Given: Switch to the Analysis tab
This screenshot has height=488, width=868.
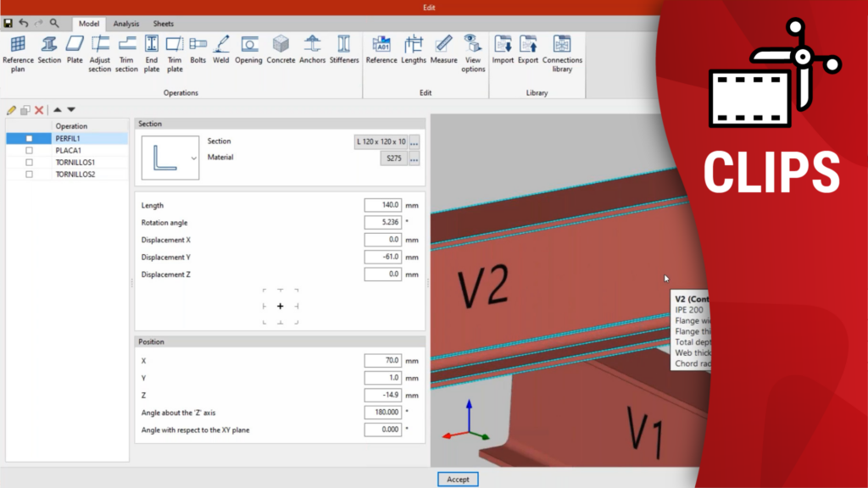Looking at the screenshot, I should click(x=126, y=24).
